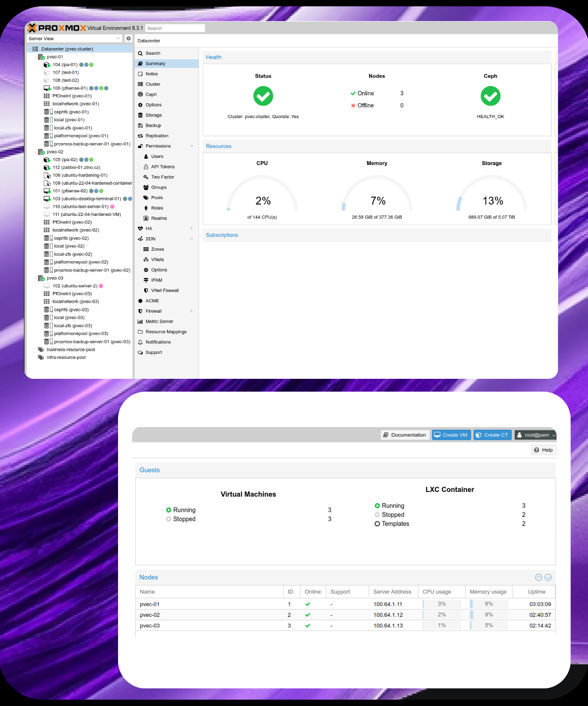The height and width of the screenshot is (706, 588).
Task: Click the Support chat icon
Action: pyautogui.click(x=140, y=353)
